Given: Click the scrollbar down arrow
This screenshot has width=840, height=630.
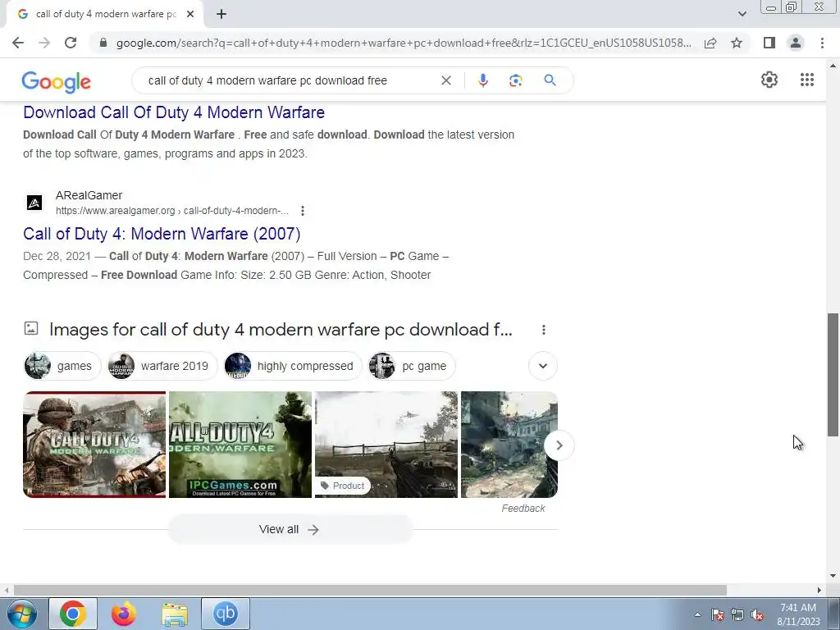Looking at the screenshot, I should [833, 577].
